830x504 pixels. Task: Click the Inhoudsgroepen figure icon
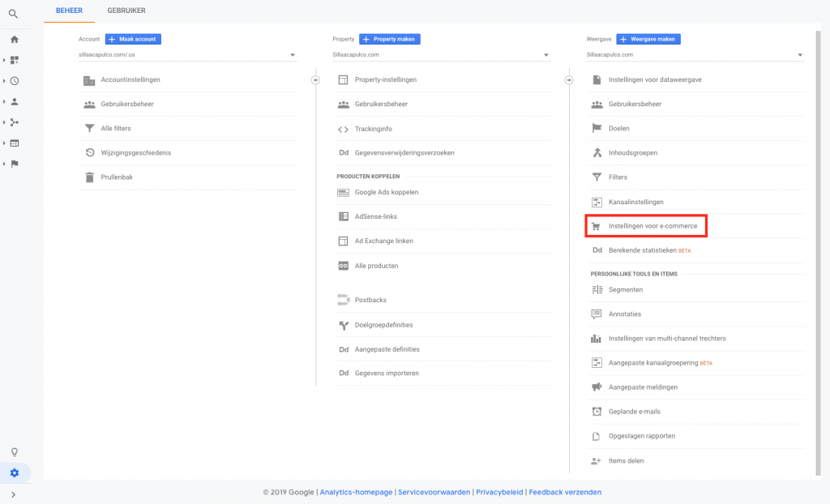pyautogui.click(x=597, y=152)
